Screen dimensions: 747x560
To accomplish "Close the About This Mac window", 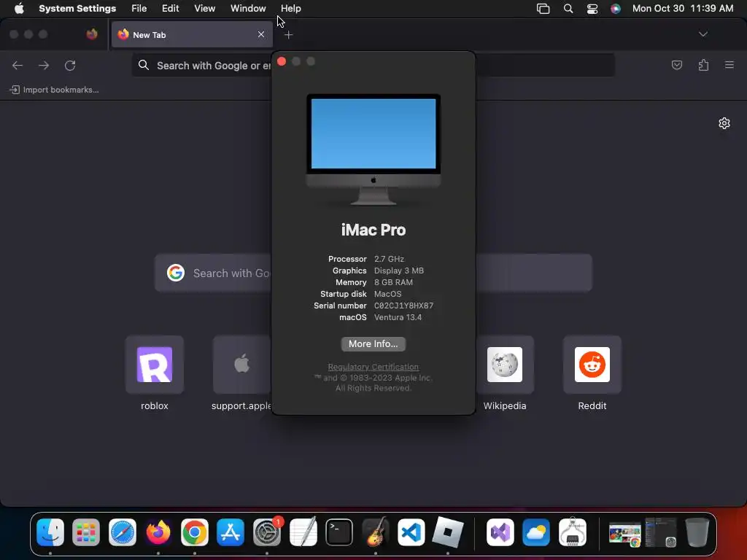I will pyautogui.click(x=282, y=61).
